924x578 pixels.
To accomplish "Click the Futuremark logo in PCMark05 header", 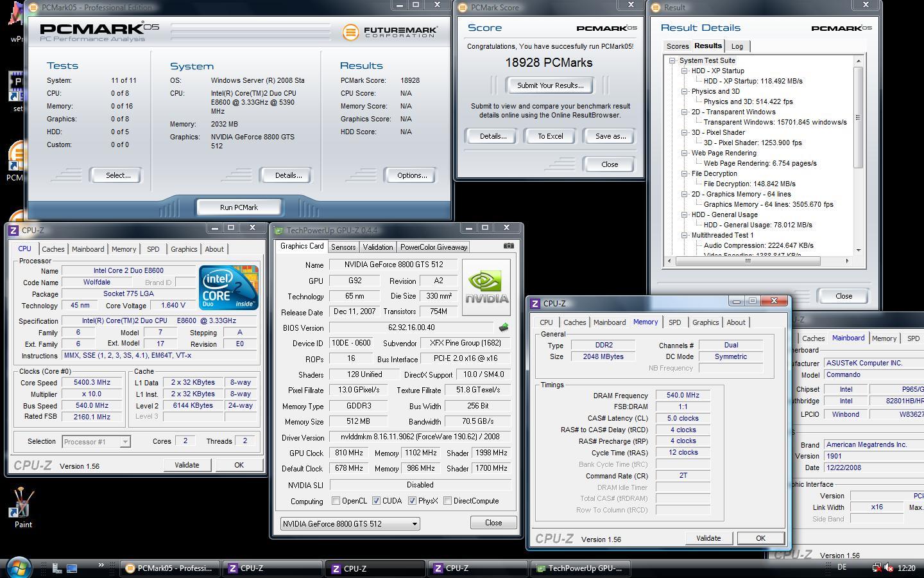I will tap(390, 32).
